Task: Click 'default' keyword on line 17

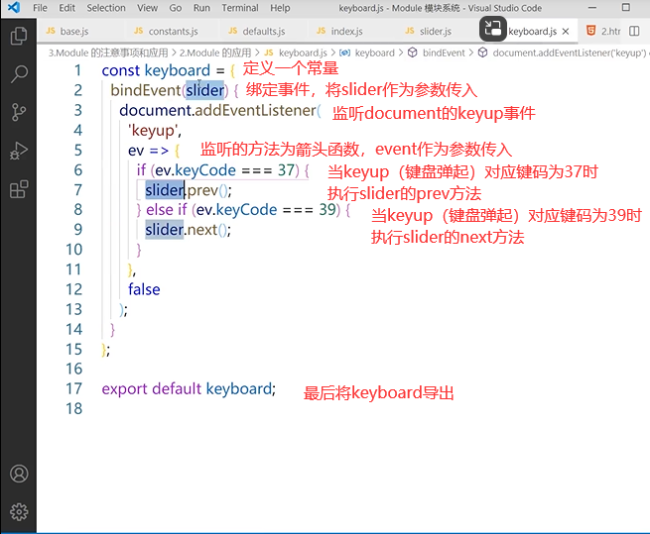Action: 177,389
